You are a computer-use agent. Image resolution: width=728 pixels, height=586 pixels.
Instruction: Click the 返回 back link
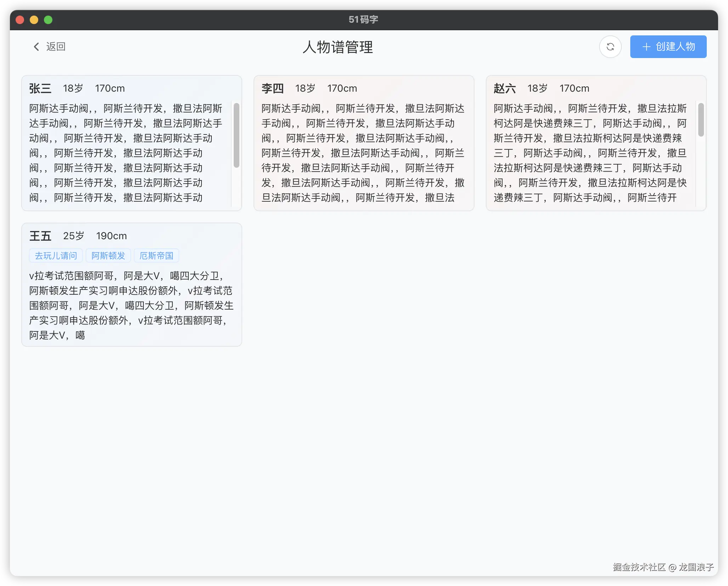click(56, 47)
